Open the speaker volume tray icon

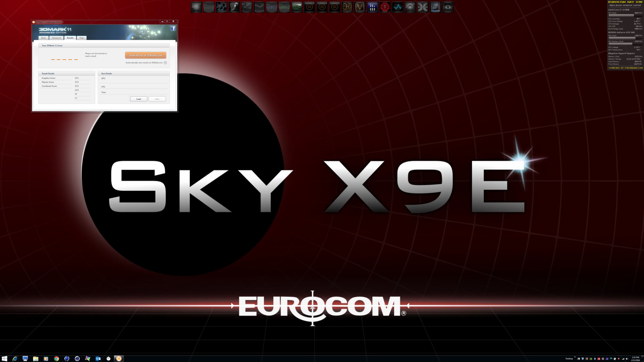[x=627, y=359]
